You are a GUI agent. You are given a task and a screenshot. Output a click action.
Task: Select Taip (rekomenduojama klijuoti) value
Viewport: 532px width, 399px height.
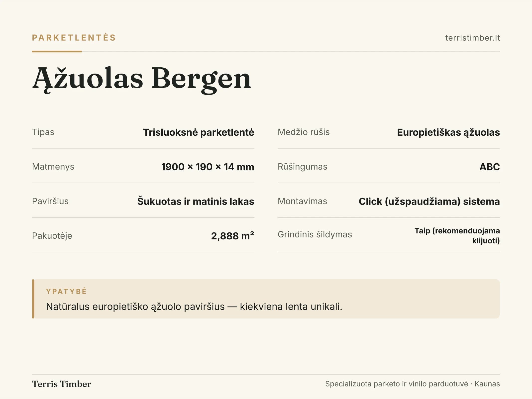[457, 235]
